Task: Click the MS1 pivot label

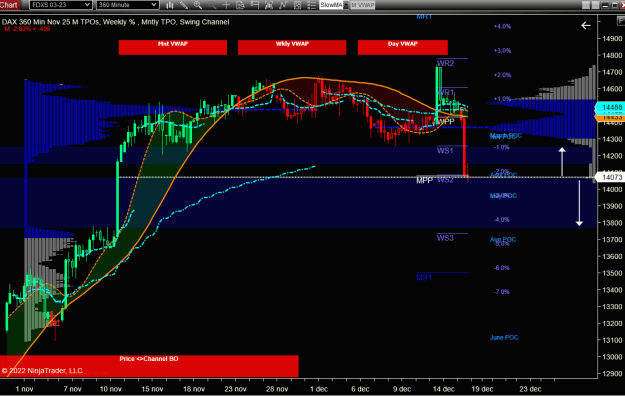Action: pyautogui.click(x=424, y=277)
